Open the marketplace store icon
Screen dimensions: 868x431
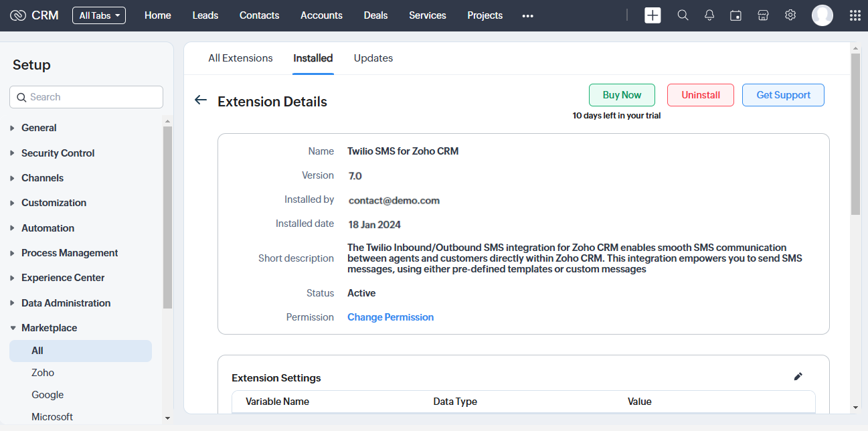763,15
